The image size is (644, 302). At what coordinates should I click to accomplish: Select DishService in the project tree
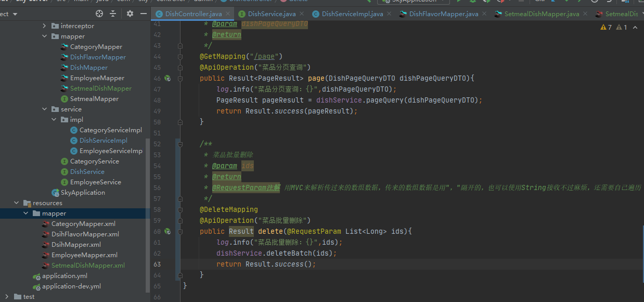(87, 172)
